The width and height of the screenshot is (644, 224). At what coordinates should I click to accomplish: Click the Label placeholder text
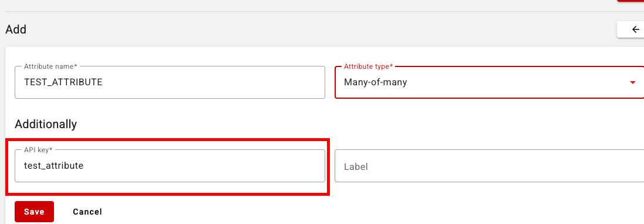(356, 167)
